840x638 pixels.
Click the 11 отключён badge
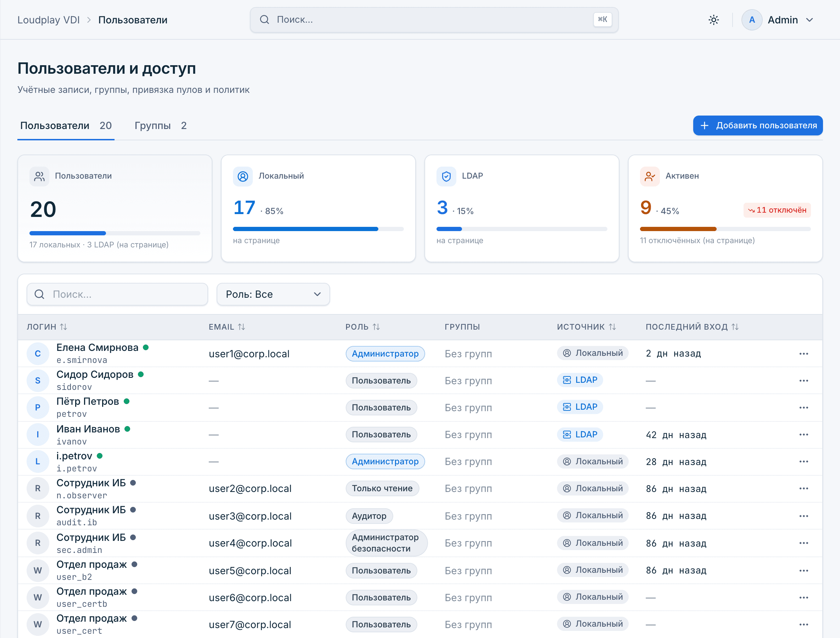(x=777, y=210)
